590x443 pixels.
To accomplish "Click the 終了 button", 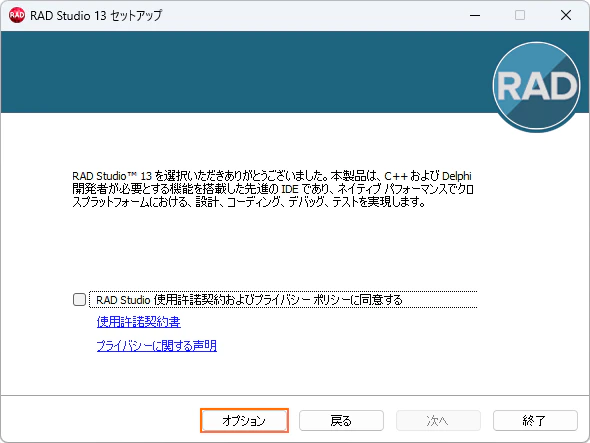I will pyautogui.click(x=535, y=420).
